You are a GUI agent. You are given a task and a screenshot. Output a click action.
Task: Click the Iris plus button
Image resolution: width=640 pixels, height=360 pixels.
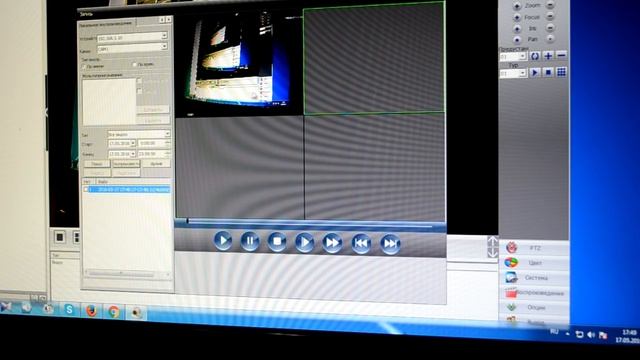pyautogui.click(x=517, y=29)
